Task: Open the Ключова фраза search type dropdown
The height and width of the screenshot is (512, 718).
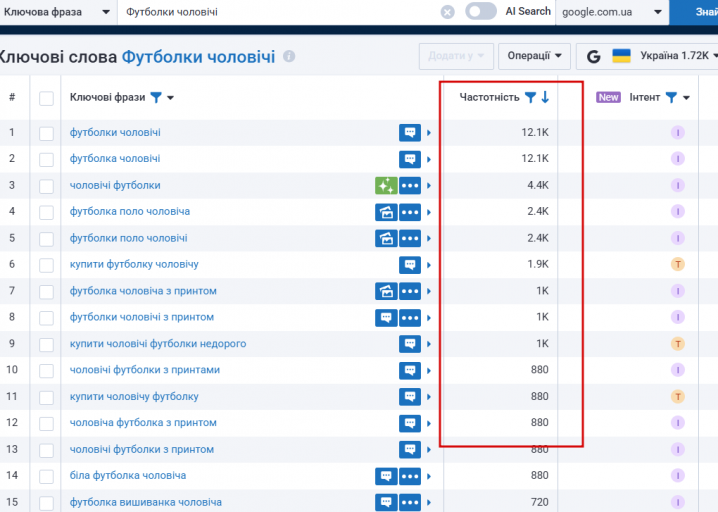Action: pos(57,12)
